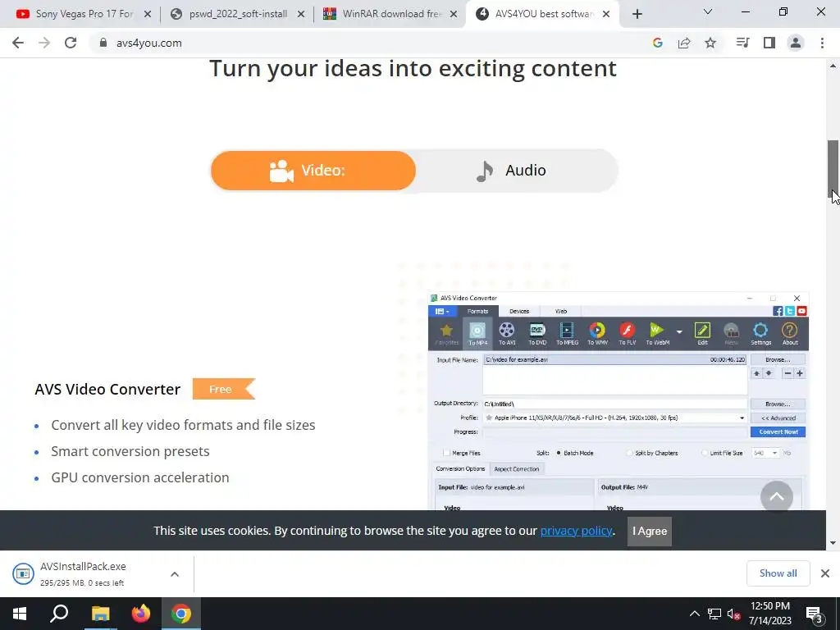Image resolution: width=840 pixels, height=630 pixels.
Task: Click the page vertical scrollbar thumb
Action: (x=833, y=169)
